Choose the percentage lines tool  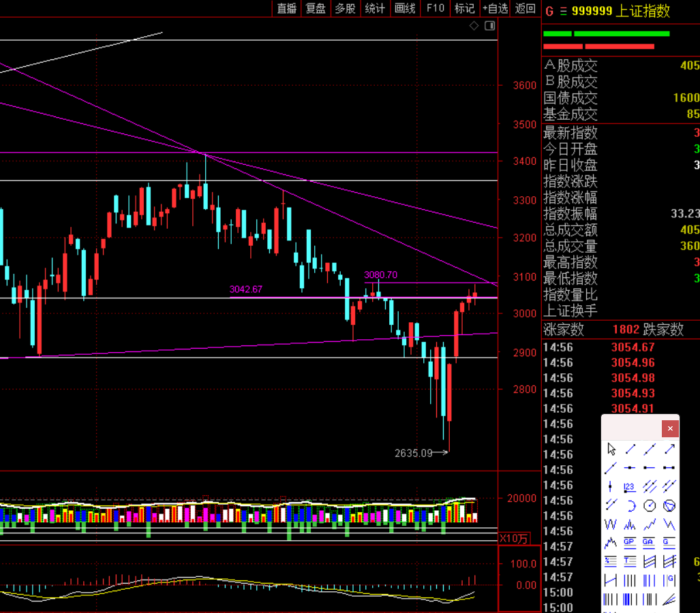(x=610, y=561)
